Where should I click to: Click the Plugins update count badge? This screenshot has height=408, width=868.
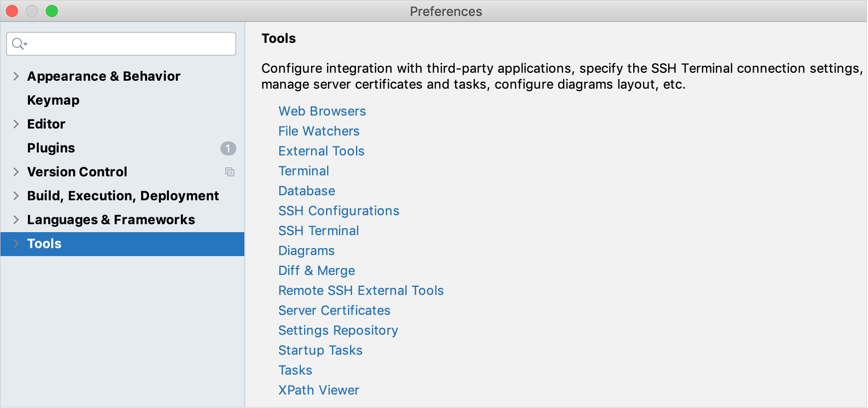click(x=228, y=148)
